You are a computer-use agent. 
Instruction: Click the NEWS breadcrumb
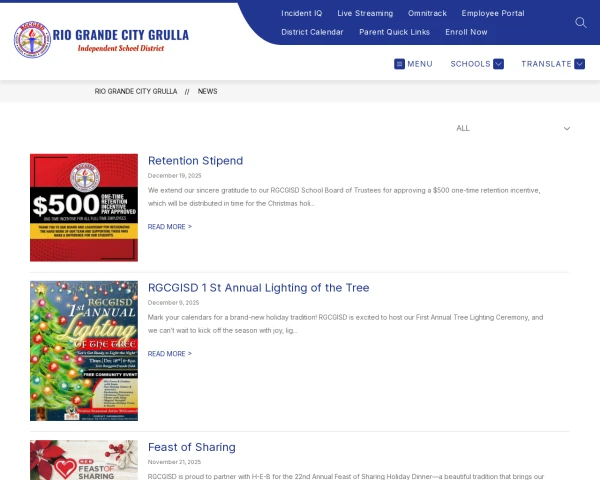(x=207, y=91)
